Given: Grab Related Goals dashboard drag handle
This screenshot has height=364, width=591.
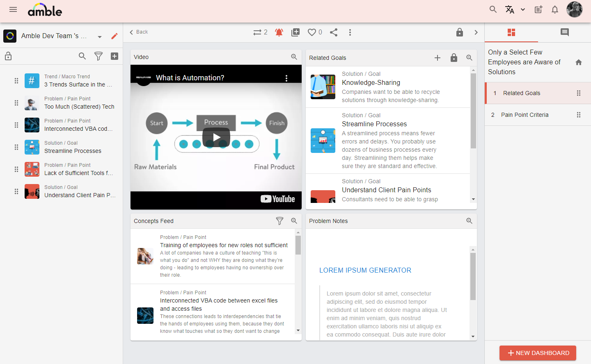Looking at the screenshot, I should coord(579,93).
